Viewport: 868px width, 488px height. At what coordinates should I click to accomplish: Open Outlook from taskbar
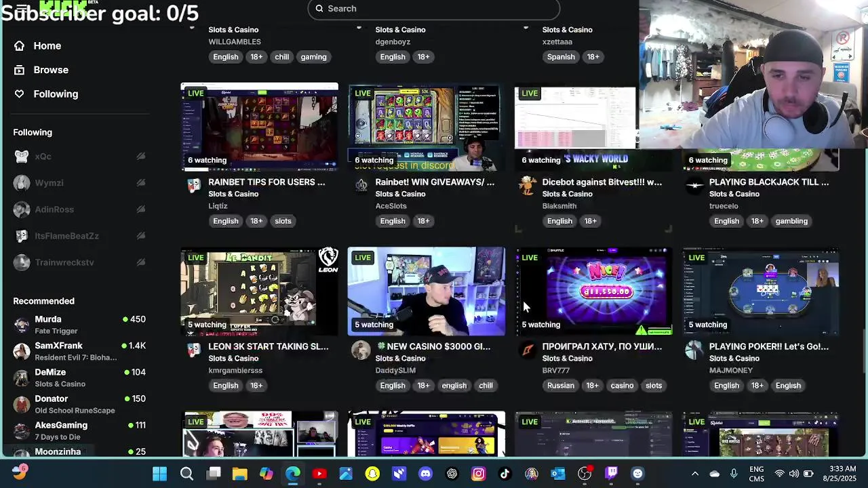coord(558,474)
